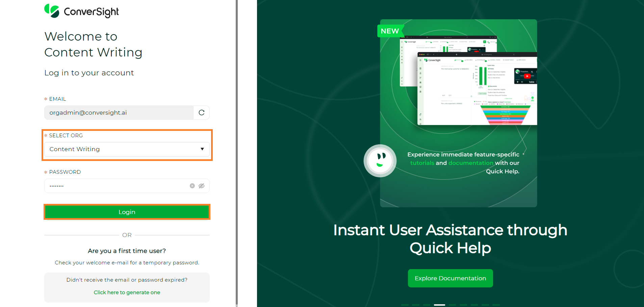This screenshot has height=307, width=644.
Task: Select the last carousel indicator dash
Action: click(496, 305)
